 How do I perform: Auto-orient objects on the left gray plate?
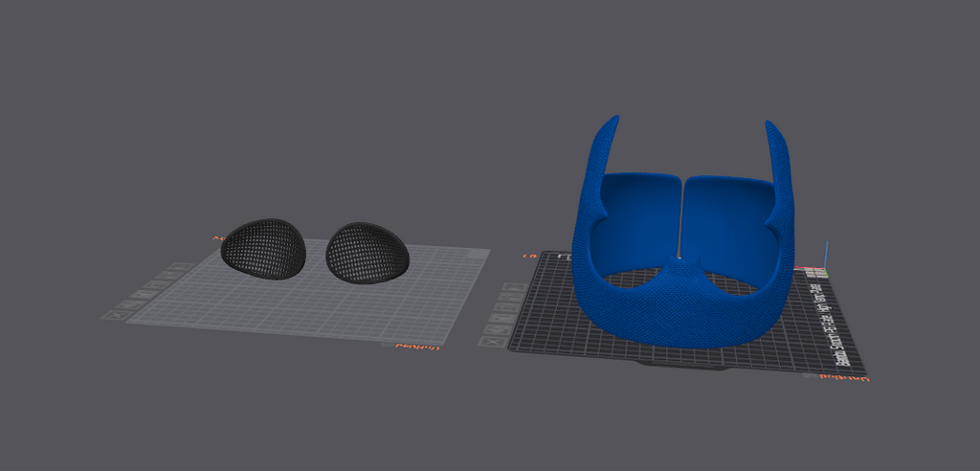pos(131,304)
